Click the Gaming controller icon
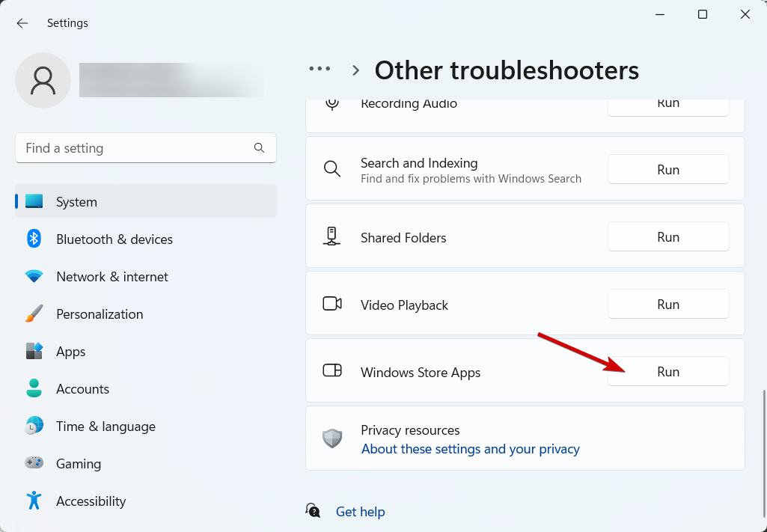767x532 pixels. point(34,463)
